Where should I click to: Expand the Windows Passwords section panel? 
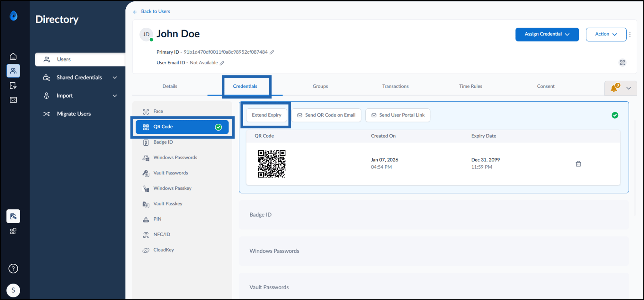point(434,251)
